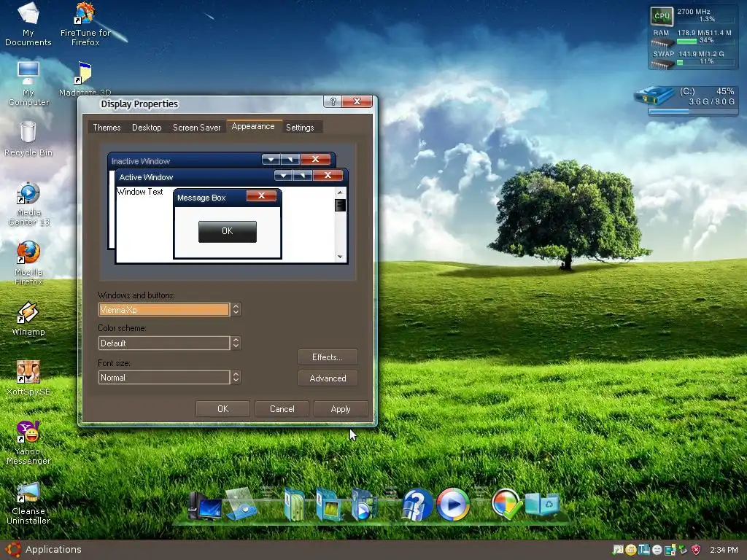Click the yellow smiley tray icon
This screenshot has height=560, width=747.
coord(631,550)
